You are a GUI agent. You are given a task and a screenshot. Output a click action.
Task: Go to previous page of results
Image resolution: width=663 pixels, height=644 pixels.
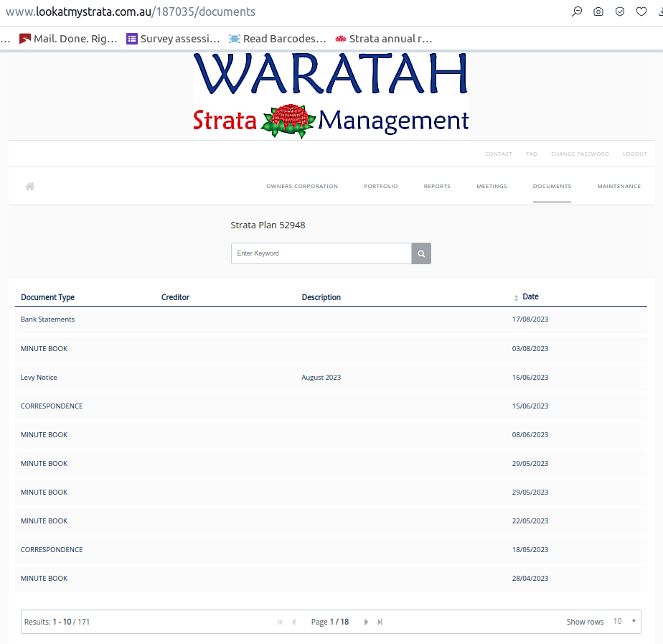click(x=294, y=622)
